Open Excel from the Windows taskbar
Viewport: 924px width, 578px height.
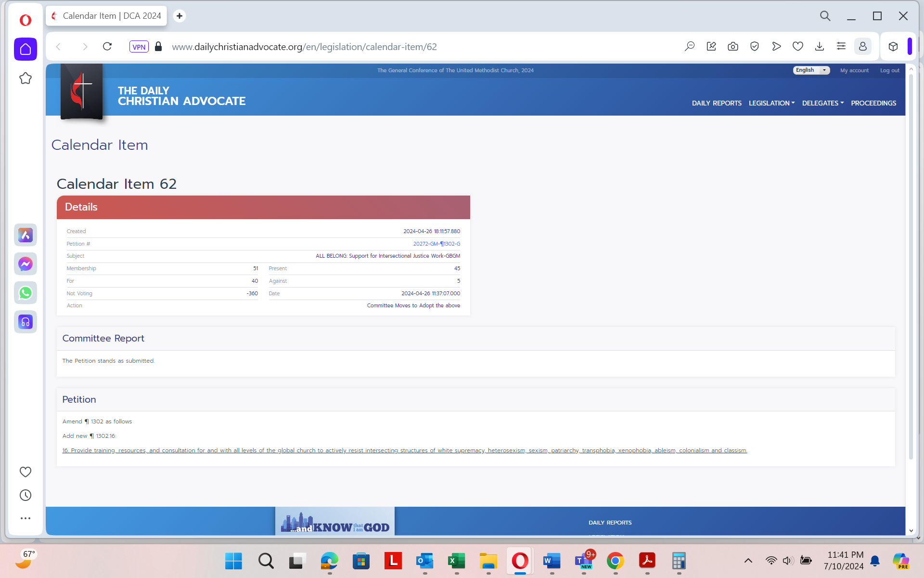click(x=456, y=561)
